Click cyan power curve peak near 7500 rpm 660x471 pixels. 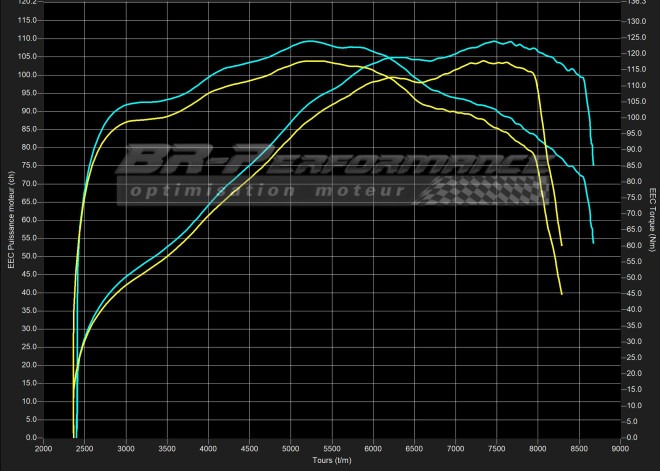tap(496, 42)
